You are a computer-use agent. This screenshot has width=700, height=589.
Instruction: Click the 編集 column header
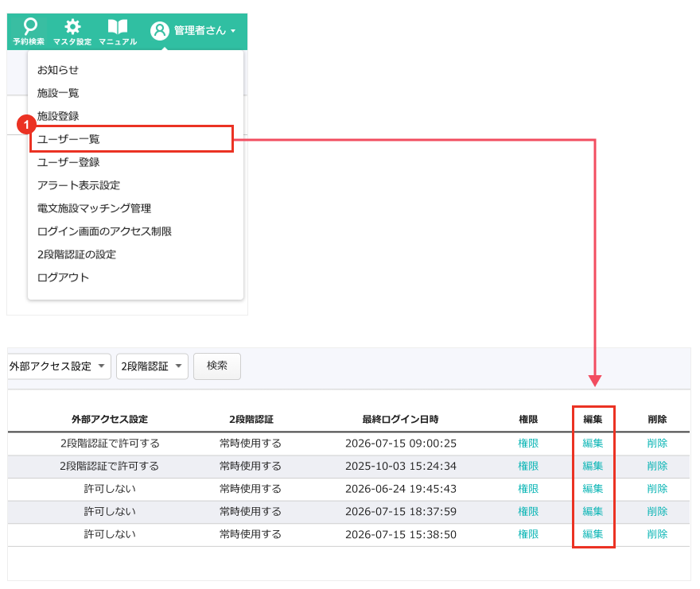(593, 419)
